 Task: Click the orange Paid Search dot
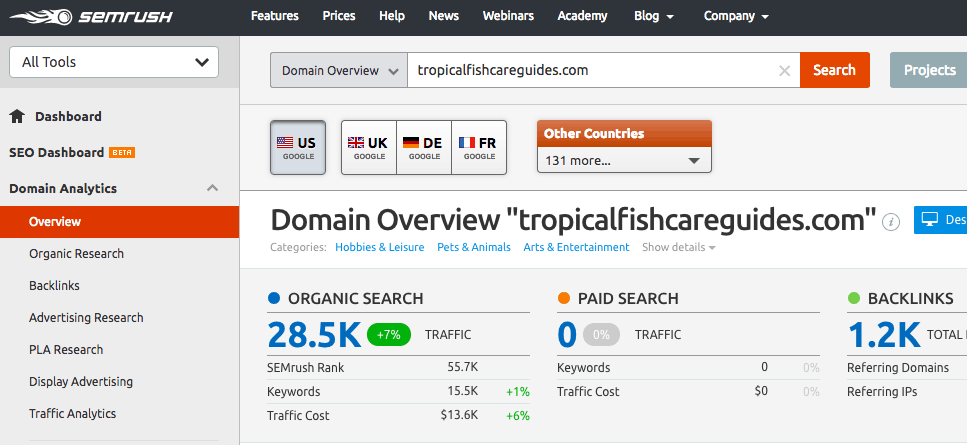coord(564,298)
